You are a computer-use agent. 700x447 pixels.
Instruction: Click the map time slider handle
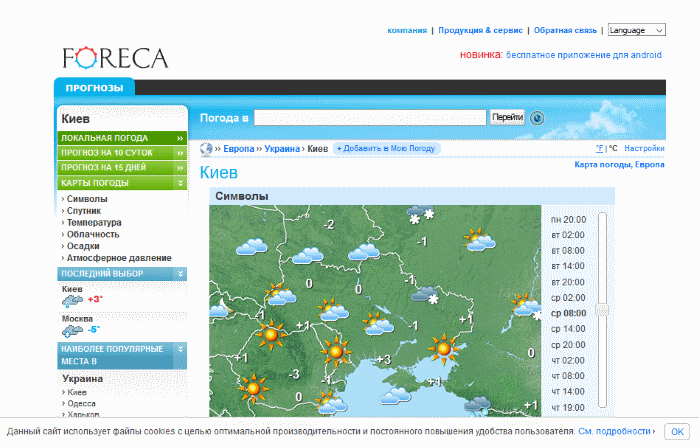602,311
